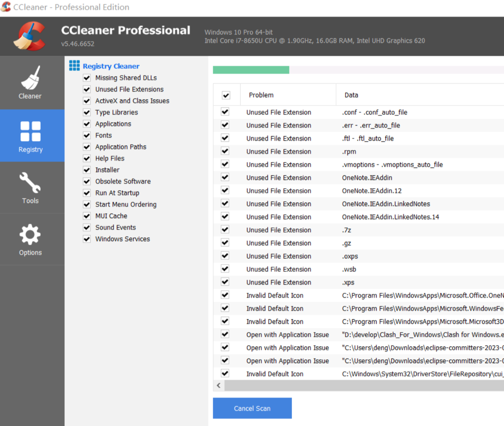The height and width of the screenshot is (426, 504).
Task: Uncheck the .7z result row
Action: 225,230
